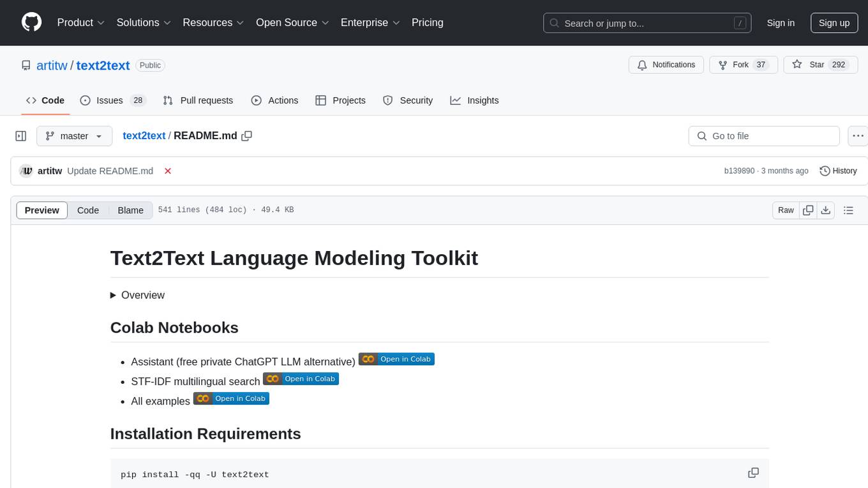The height and width of the screenshot is (488, 868).
Task: View the failed checks red X status
Action: [x=168, y=171]
